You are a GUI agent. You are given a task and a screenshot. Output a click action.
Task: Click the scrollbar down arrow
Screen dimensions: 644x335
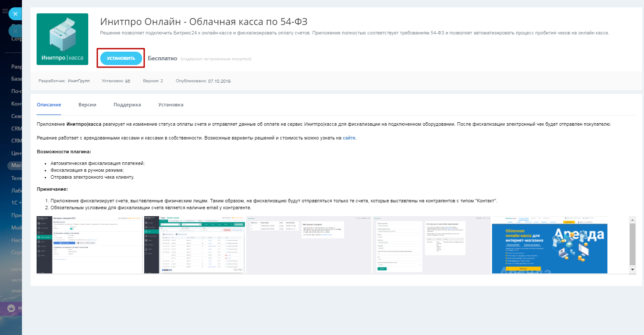(632, 269)
